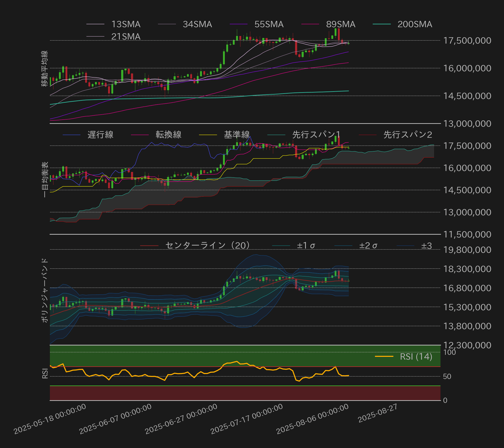Toggle the 21SMA legend entry
The width and height of the screenshot is (504, 448).
125,37
